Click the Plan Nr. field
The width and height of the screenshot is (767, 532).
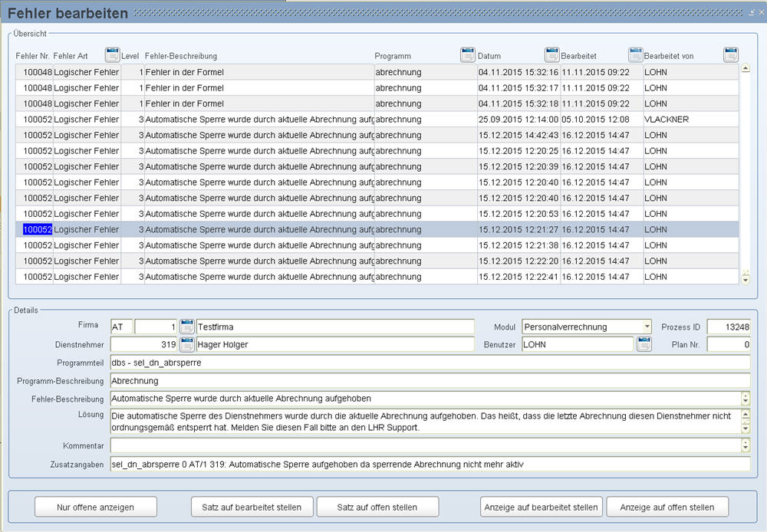[729, 344]
